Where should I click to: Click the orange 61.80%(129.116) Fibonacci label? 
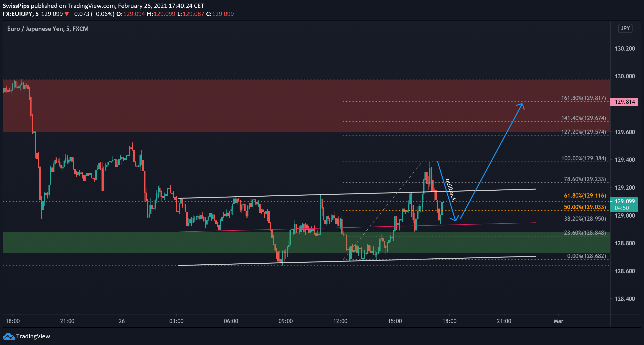coord(585,195)
